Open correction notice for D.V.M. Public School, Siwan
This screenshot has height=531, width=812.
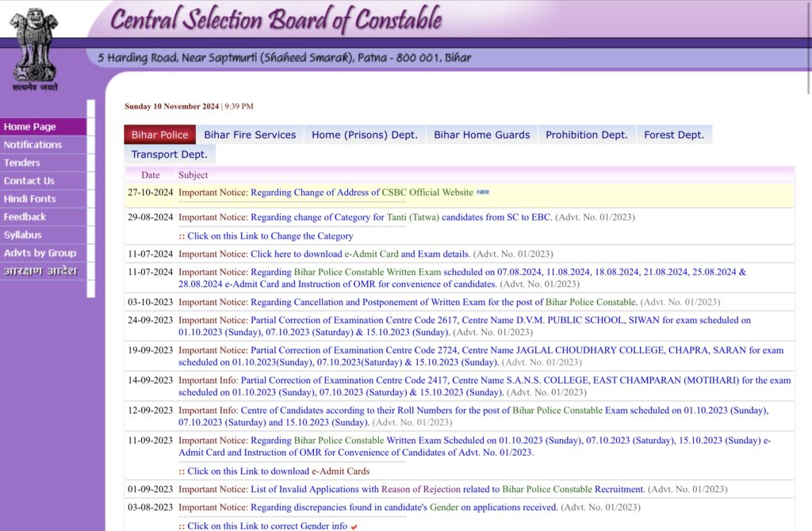[x=465, y=326]
